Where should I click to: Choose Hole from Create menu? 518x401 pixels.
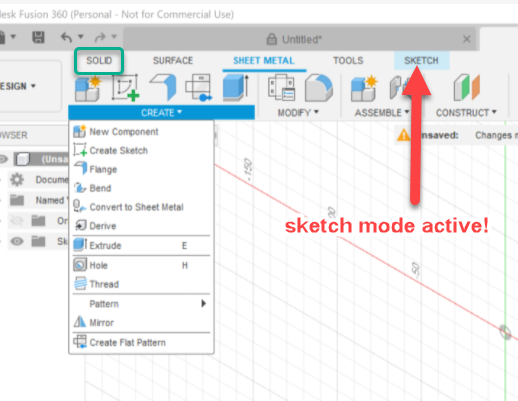[142, 265]
